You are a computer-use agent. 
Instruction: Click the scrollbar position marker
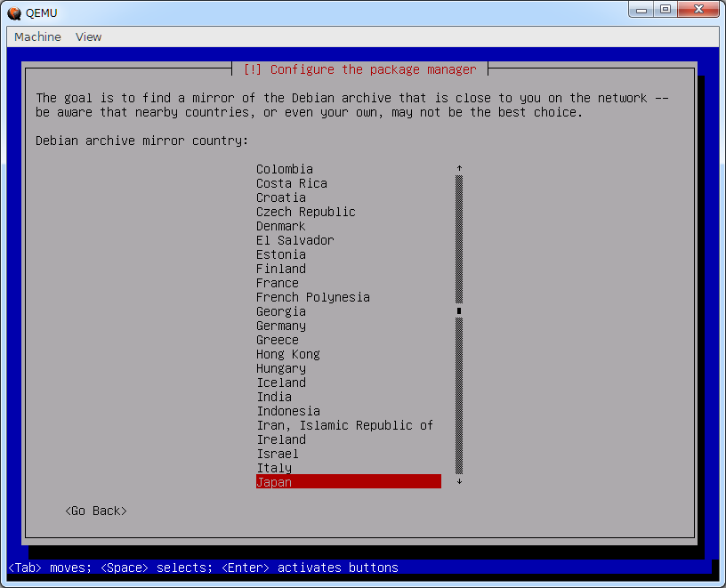459,311
